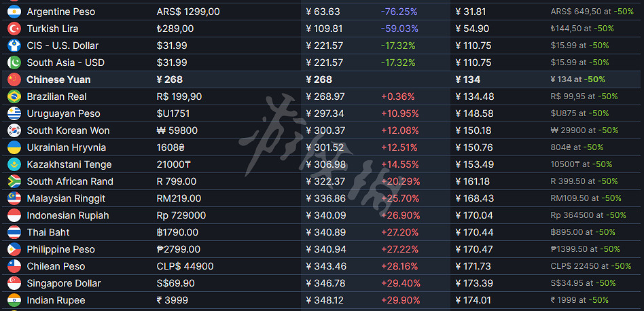Screen dimensions: 644x311
Task: Click the Turkish flag icon
Action: pyautogui.click(x=14, y=29)
